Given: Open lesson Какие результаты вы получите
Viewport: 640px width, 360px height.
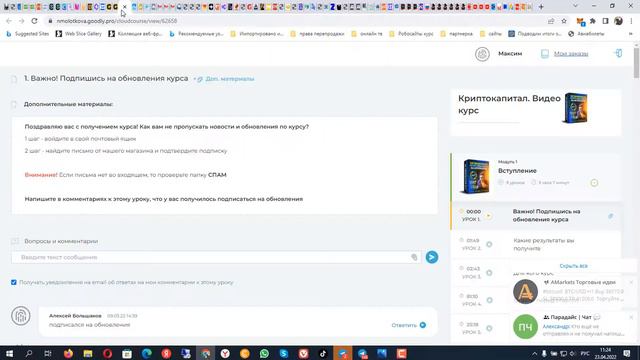Looking at the screenshot, I should tap(544, 244).
